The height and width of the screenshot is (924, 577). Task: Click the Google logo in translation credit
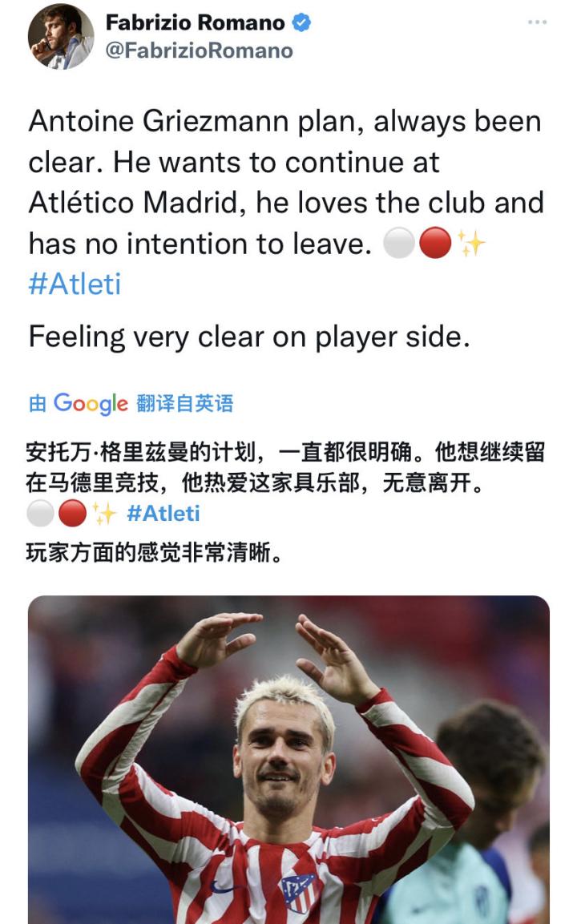[91, 404]
